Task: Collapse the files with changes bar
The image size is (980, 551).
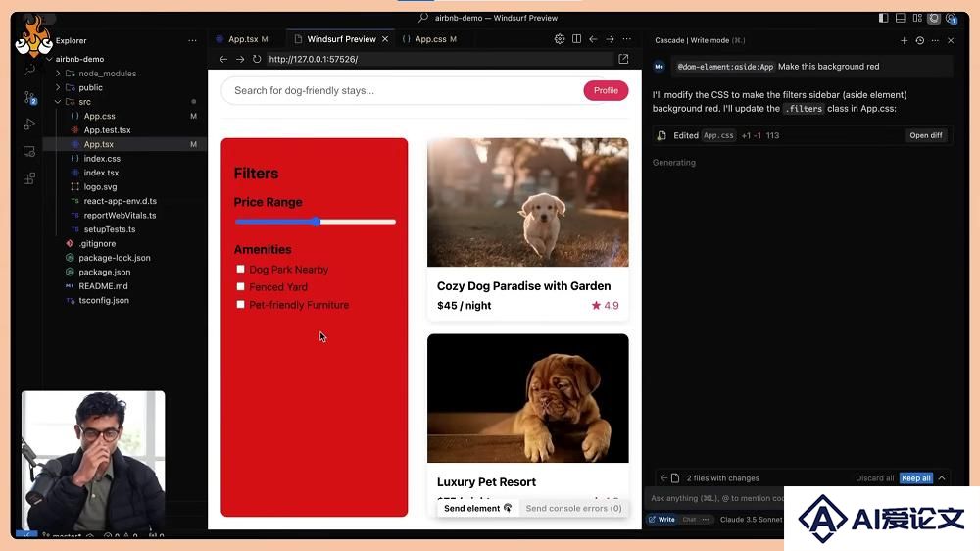Action: (x=942, y=477)
